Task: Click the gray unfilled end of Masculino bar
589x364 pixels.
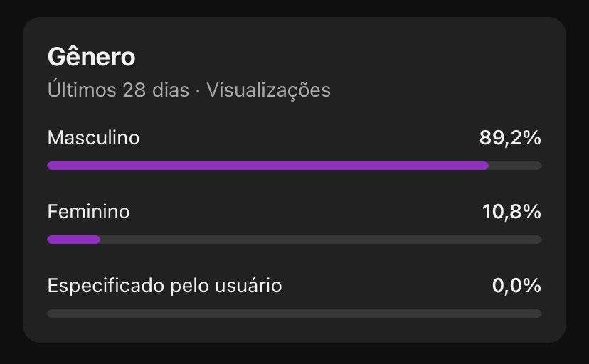Action: click(515, 166)
